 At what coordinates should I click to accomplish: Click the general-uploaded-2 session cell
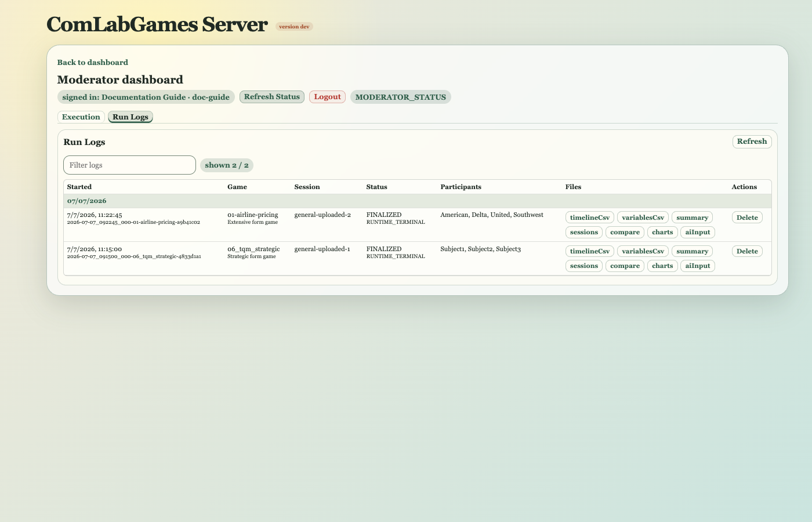[322, 215]
